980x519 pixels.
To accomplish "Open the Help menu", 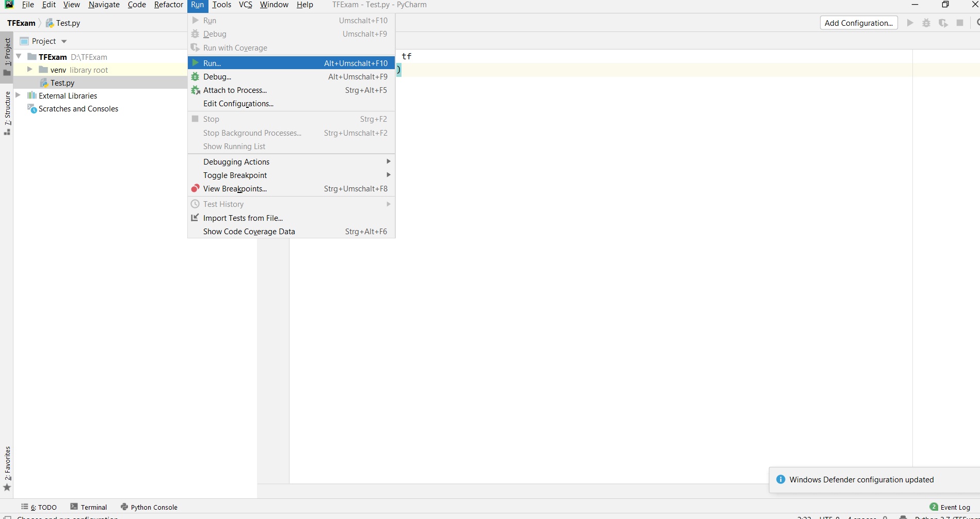I will 304,5.
